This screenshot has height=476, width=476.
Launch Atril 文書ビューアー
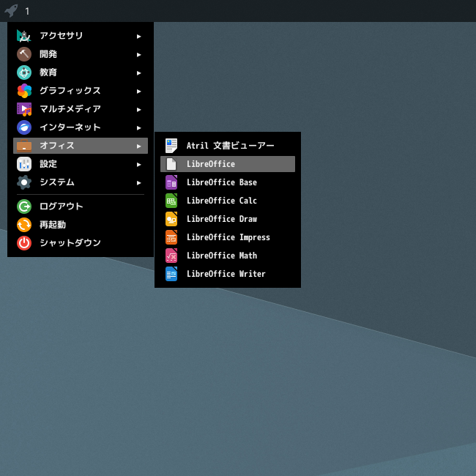(x=228, y=146)
